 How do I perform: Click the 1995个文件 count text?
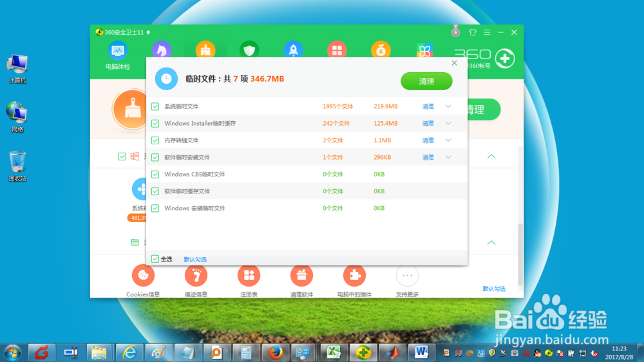(337, 106)
